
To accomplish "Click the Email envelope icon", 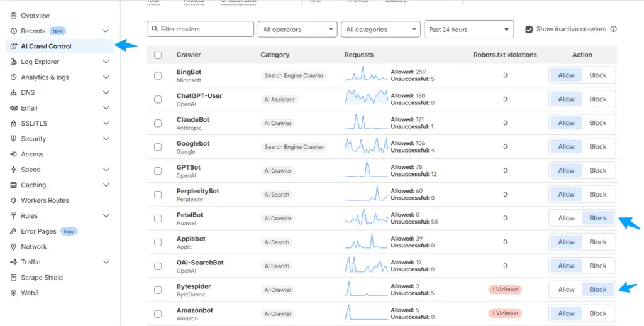I will click(x=14, y=108).
